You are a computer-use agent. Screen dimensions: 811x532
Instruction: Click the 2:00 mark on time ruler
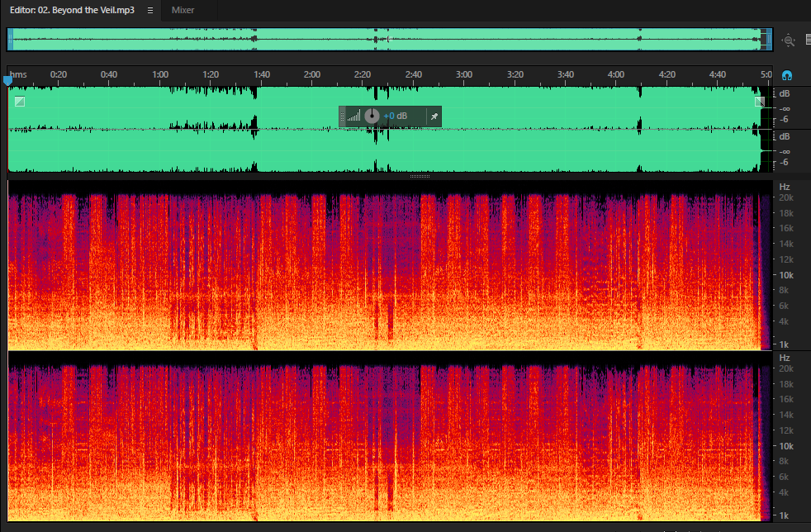pyautogui.click(x=312, y=74)
